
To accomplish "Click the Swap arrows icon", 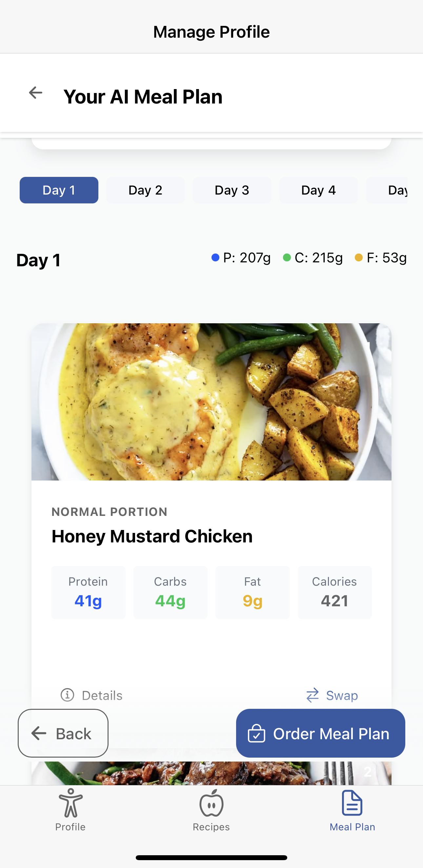I will [312, 695].
